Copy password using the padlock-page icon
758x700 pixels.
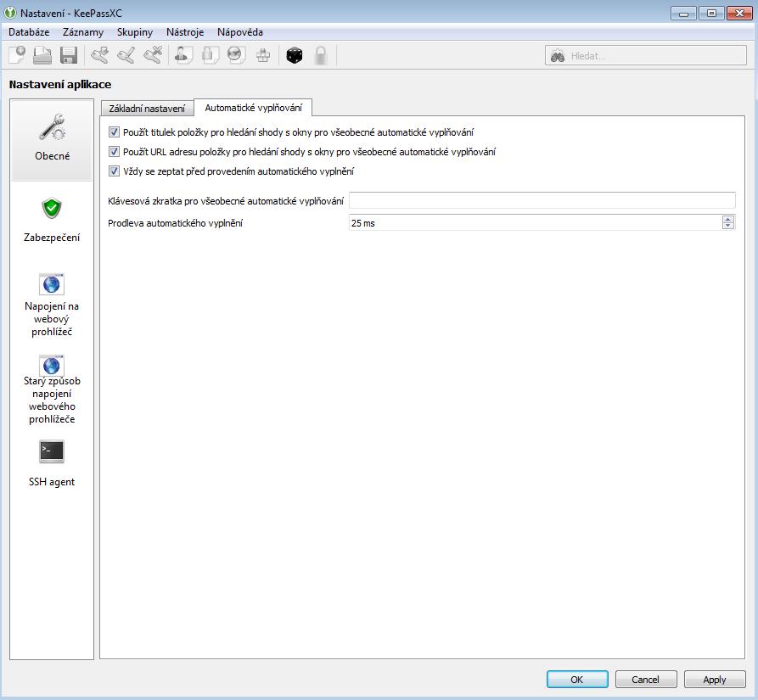pos(210,55)
